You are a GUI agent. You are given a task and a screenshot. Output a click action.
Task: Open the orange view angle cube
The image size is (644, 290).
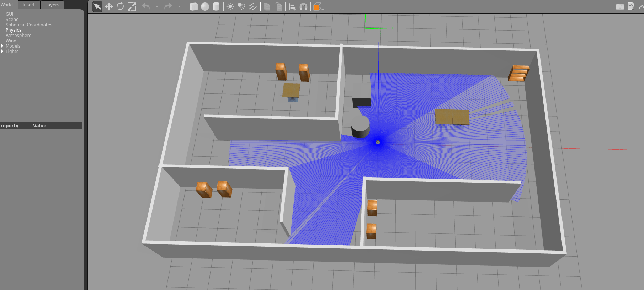tap(317, 7)
